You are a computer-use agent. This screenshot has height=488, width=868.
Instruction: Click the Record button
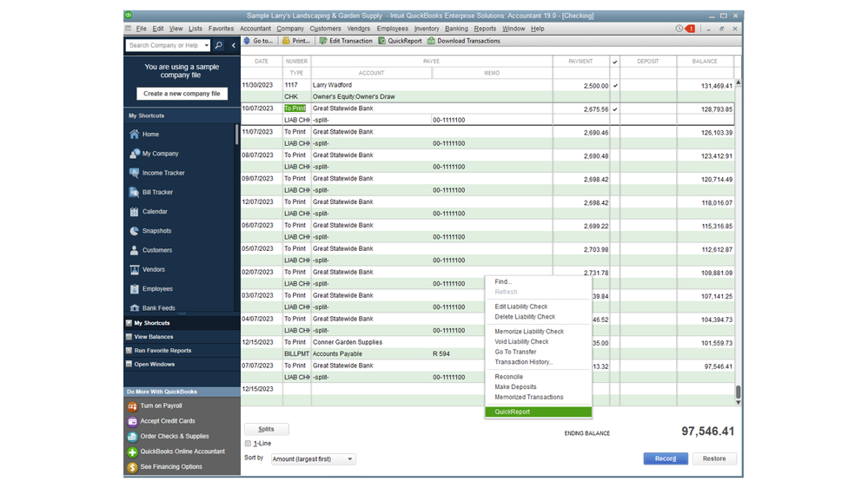(666, 458)
